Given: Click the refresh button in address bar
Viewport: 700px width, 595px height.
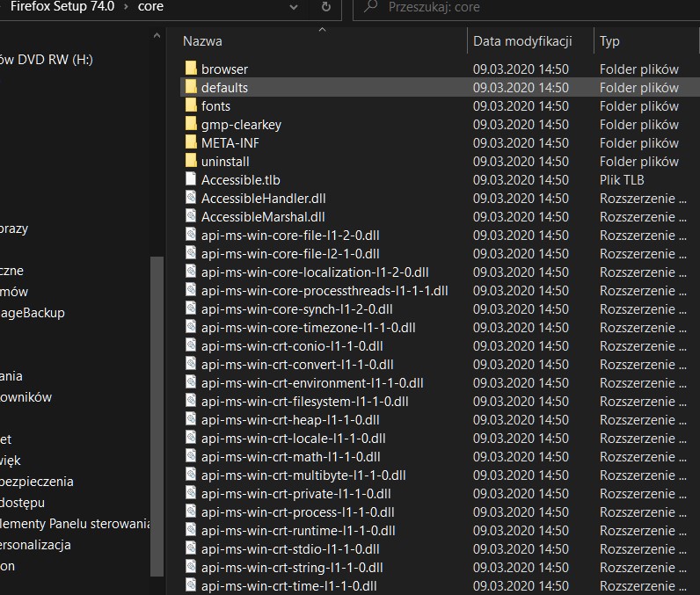Looking at the screenshot, I should [x=326, y=7].
